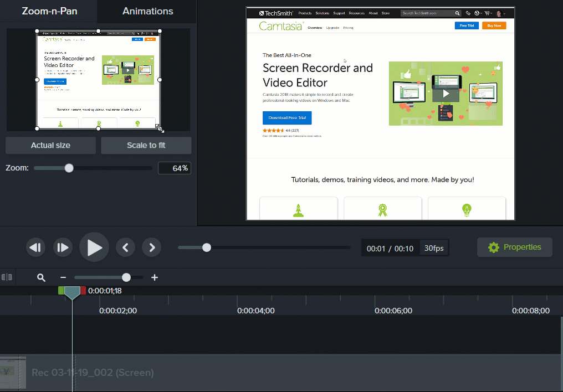Screen dimensions: 563x392
Task: Switch to the Zoom-n-Pan tab
Action: click(48, 11)
